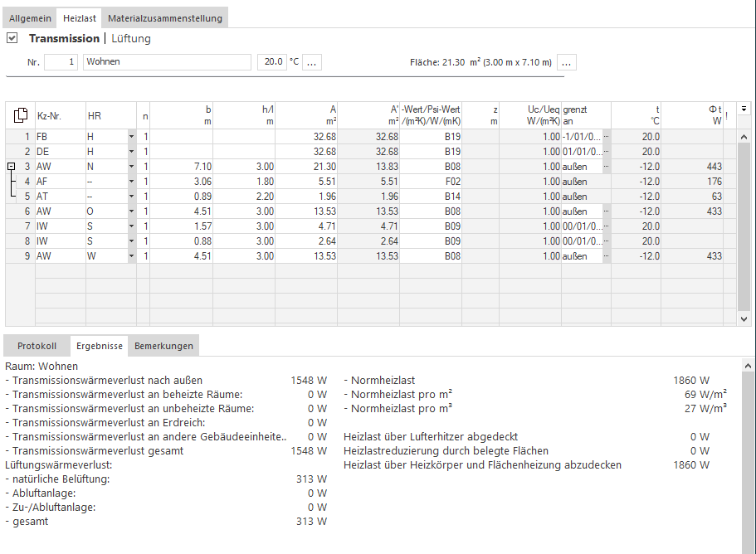Toggle the Transmission checkbox

coord(12,38)
